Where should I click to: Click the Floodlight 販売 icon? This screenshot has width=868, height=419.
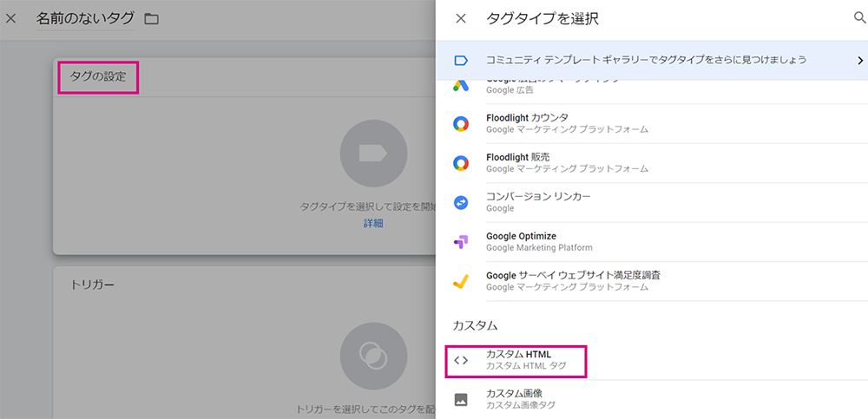[461, 163]
